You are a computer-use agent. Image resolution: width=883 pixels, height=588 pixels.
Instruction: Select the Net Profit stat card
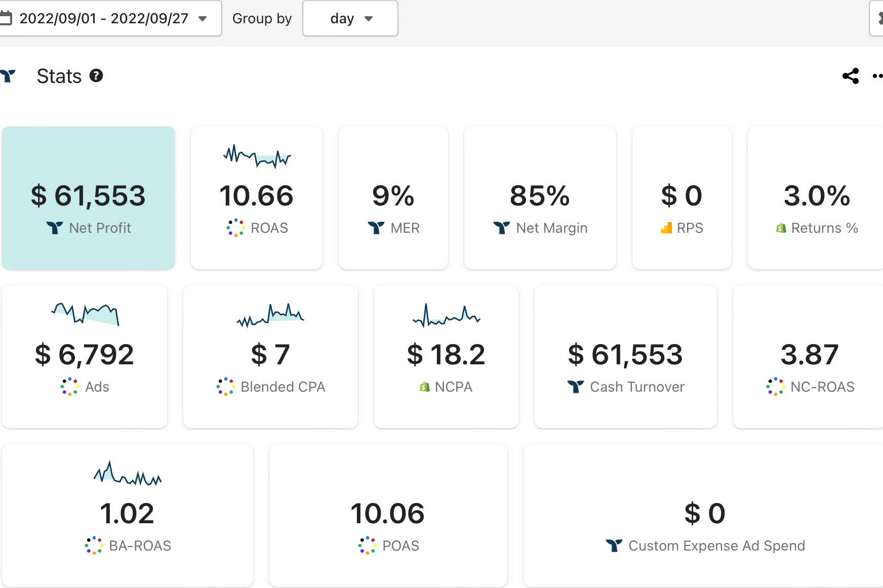pyautogui.click(x=89, y=198)
